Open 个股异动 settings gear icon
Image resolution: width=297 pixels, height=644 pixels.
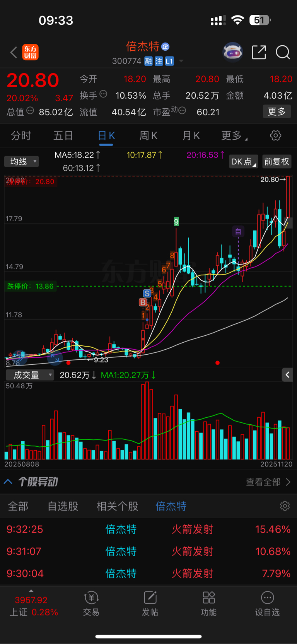[x=285, y=506]
